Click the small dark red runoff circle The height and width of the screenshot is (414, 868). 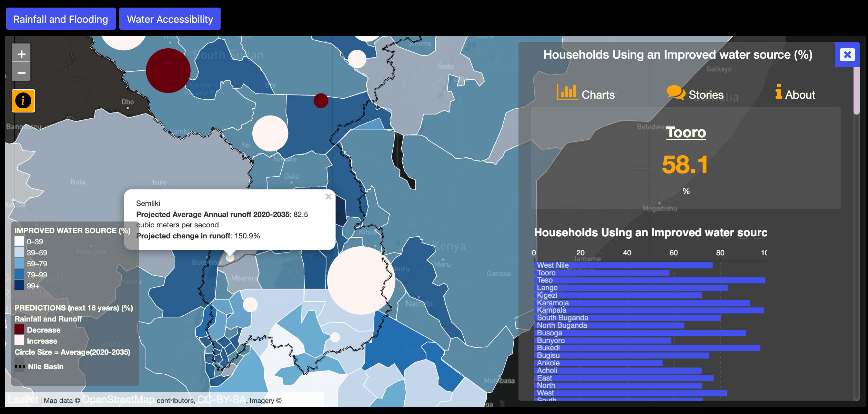(321, 101)
